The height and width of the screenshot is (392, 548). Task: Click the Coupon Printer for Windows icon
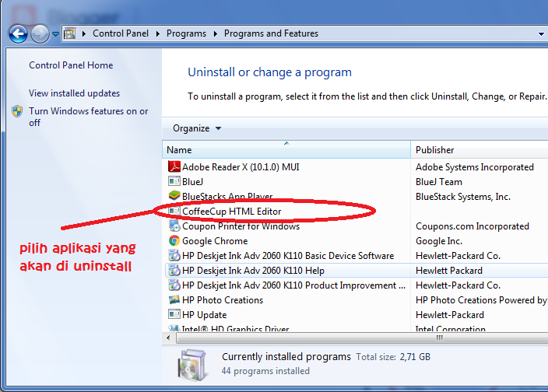click(x=174, y=226)
